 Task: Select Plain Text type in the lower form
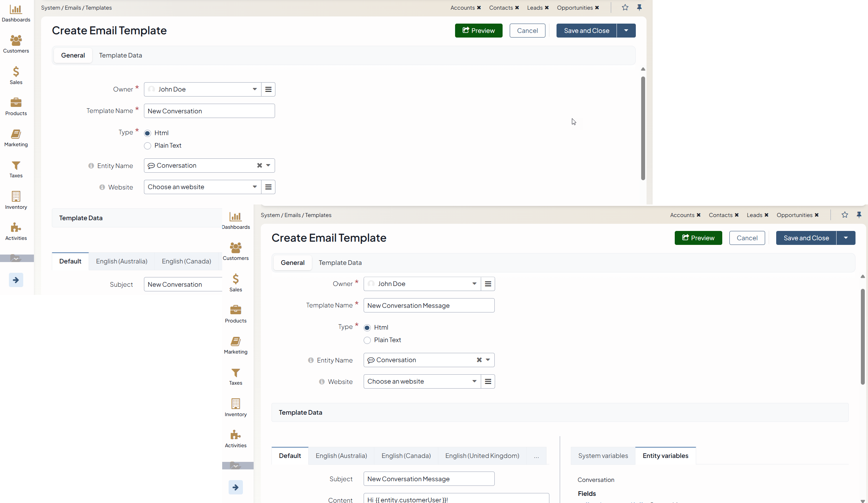367,340
